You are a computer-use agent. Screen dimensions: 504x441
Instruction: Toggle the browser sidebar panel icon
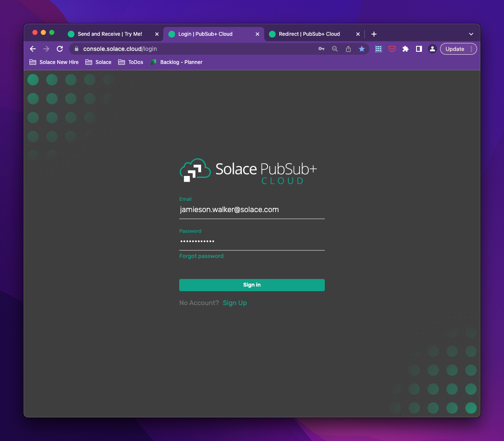[419, 49]
